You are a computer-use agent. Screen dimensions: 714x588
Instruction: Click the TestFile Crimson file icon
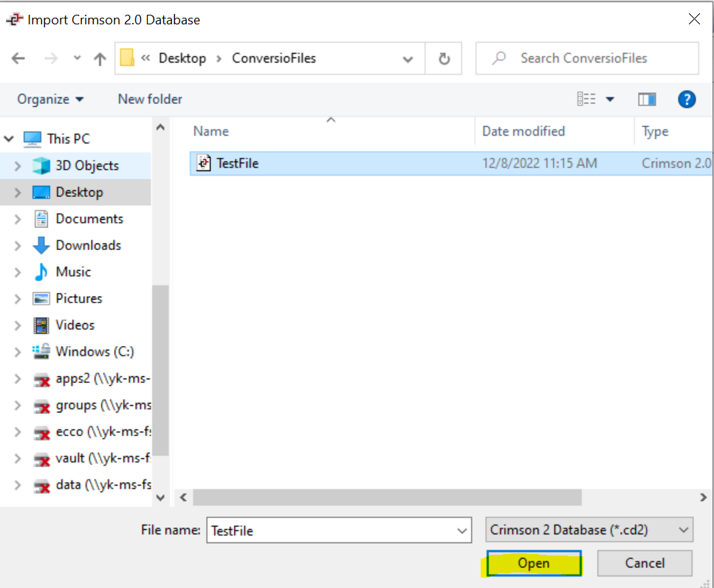[x=204, y=163]
